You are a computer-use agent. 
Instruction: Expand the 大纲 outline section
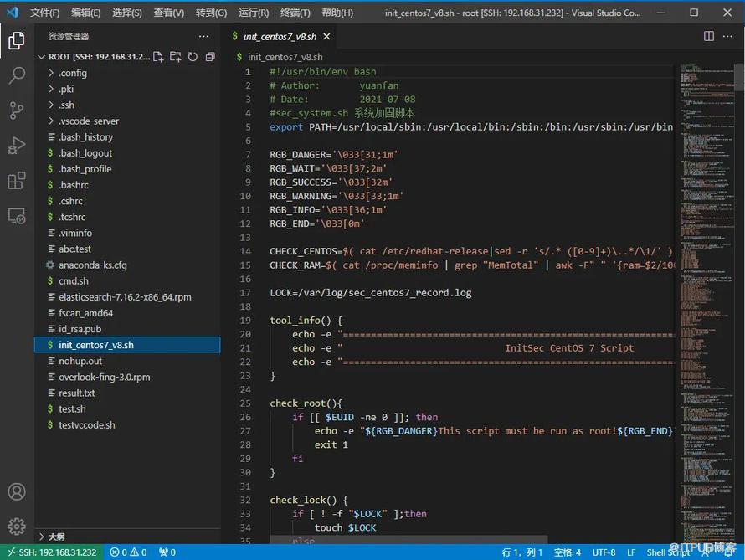click(x=56, y=536)
